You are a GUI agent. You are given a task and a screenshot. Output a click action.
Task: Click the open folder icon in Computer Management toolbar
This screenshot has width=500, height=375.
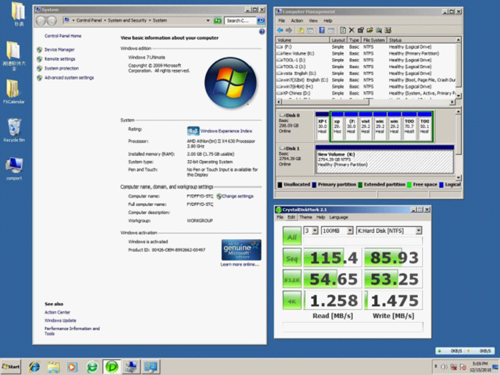pos(370,30)
